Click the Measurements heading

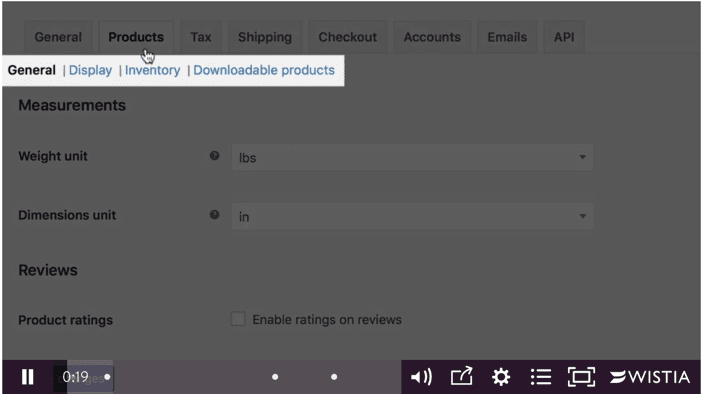click(x=72, y=105)
